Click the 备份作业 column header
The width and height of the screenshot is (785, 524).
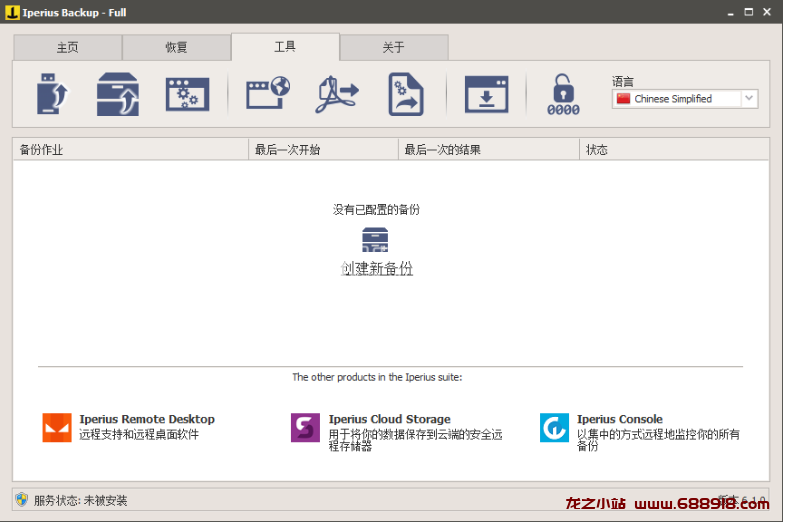[x=131, y=150]
